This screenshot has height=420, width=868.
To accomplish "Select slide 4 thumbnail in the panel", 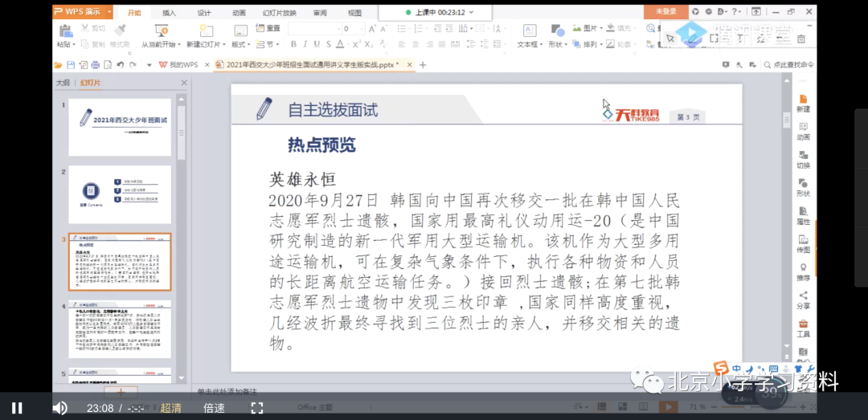I will [120, 328].
